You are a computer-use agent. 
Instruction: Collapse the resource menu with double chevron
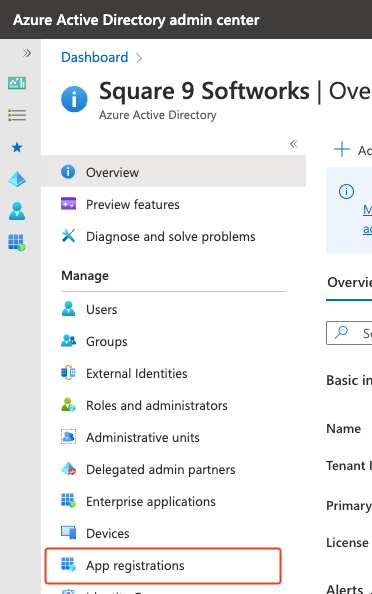click(x=294, y=144)
